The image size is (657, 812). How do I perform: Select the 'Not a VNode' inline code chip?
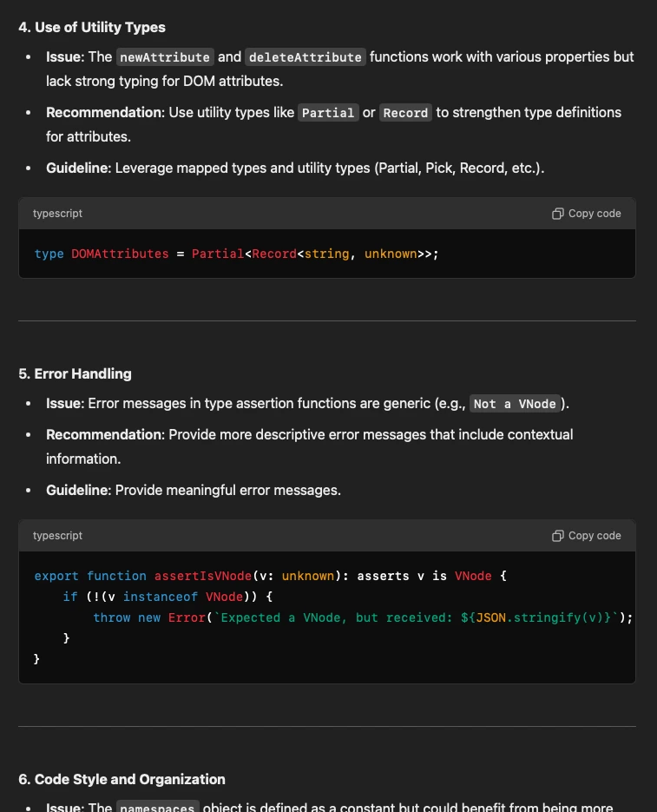pyautogui.click(x=515, y=403)
